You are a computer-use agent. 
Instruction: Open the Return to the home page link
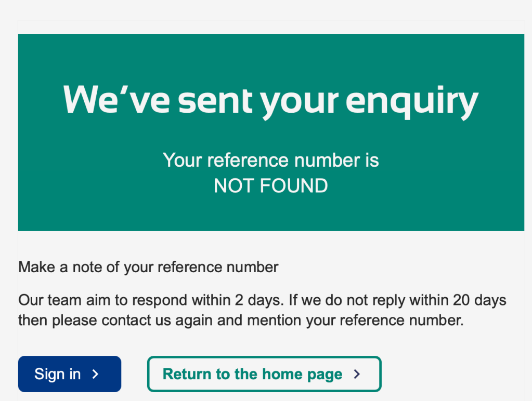[x=264, y=374]
